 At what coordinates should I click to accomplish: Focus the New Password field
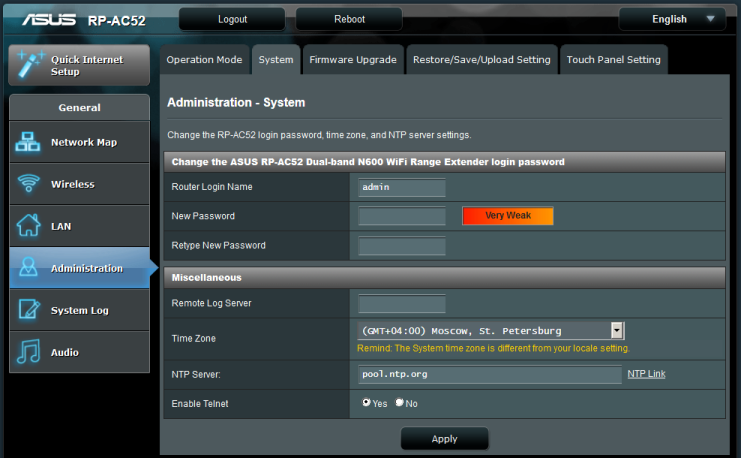(x=402, y=216)
